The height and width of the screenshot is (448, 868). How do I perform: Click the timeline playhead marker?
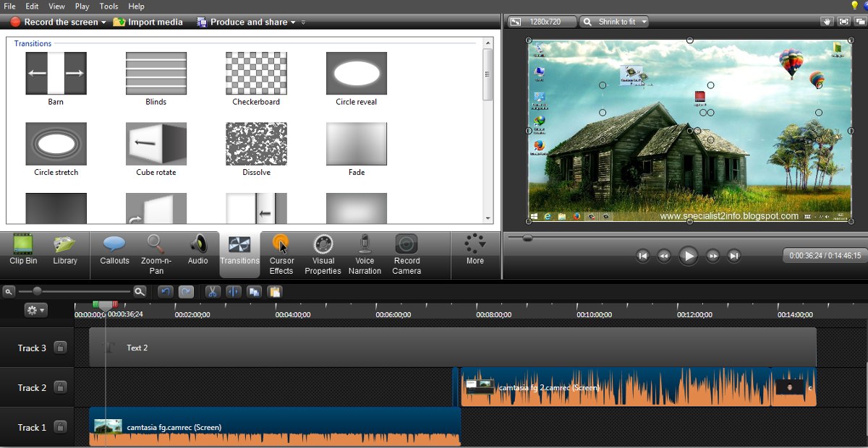point(105,306)
